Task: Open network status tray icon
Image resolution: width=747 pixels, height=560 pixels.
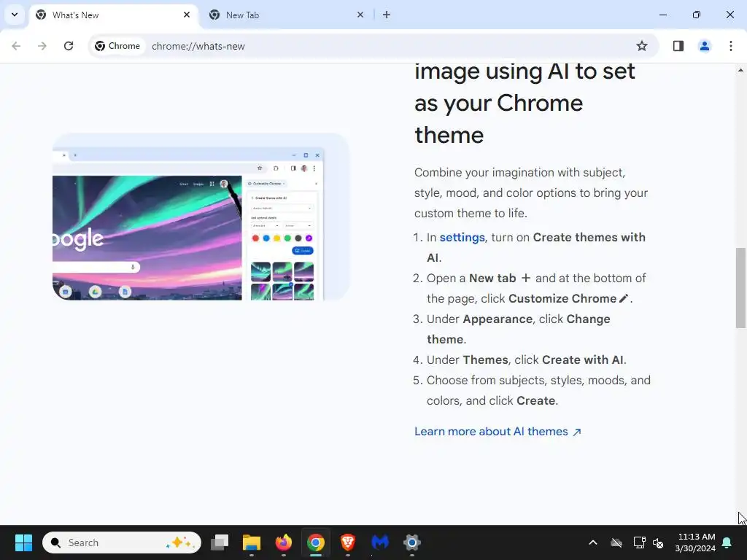Action: [639, 542]
